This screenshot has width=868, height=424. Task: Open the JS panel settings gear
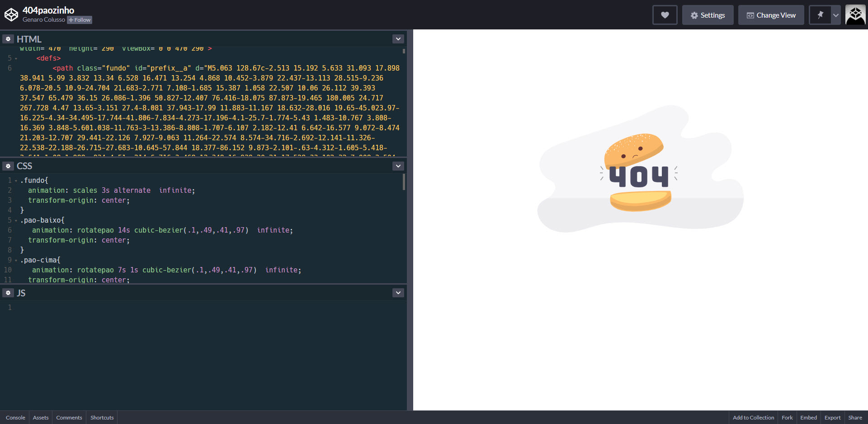coord(8,293)
